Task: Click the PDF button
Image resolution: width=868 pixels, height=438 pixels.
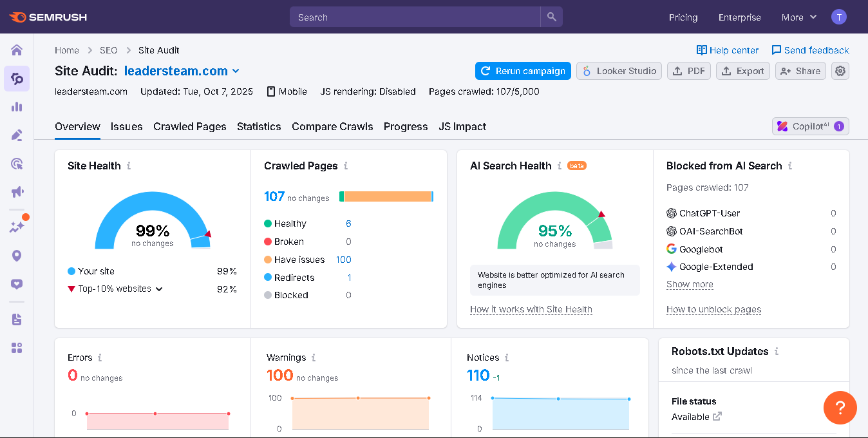Action: 689,71
